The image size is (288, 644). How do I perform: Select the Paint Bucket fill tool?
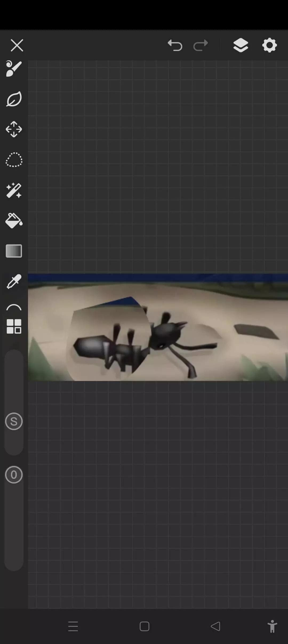pyautogui.click(x=14, y=221)
